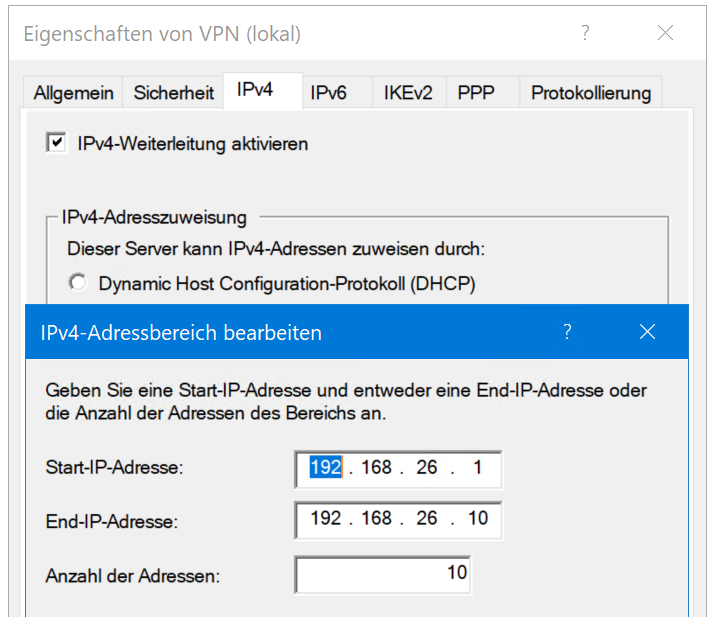Close the IPv4-Adressbereich bearbeiten dialog
Screen dimensions: 721x617
[647, 331]
